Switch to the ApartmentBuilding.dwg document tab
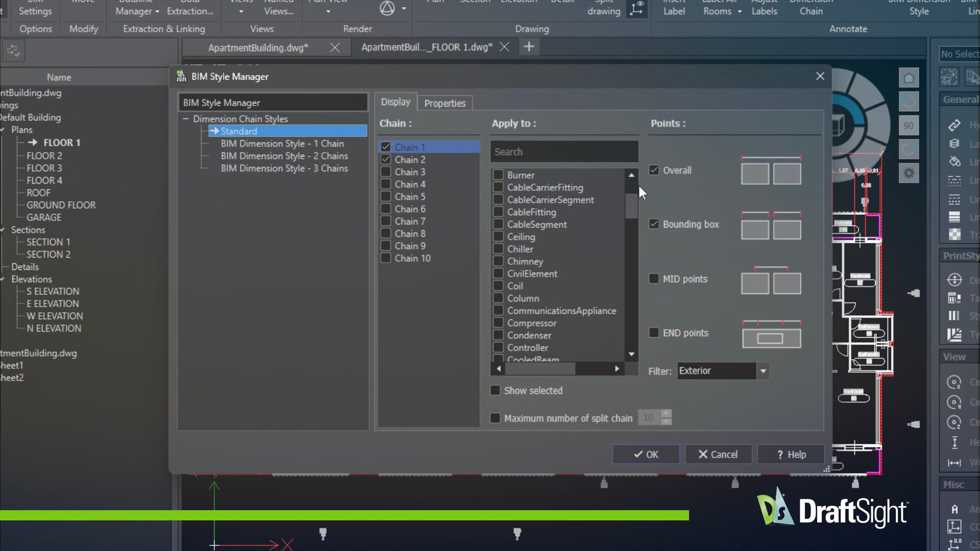Screen dimensions: 980x551 pos(257,47)
